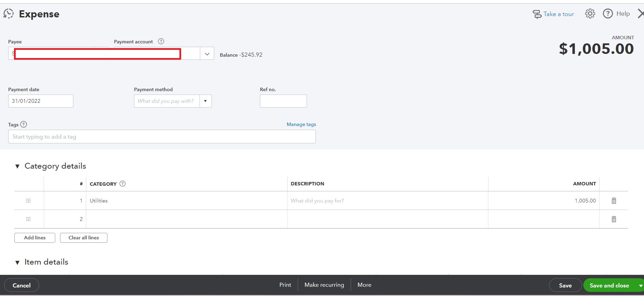Click the Ref no. input field

pos(283,101)
